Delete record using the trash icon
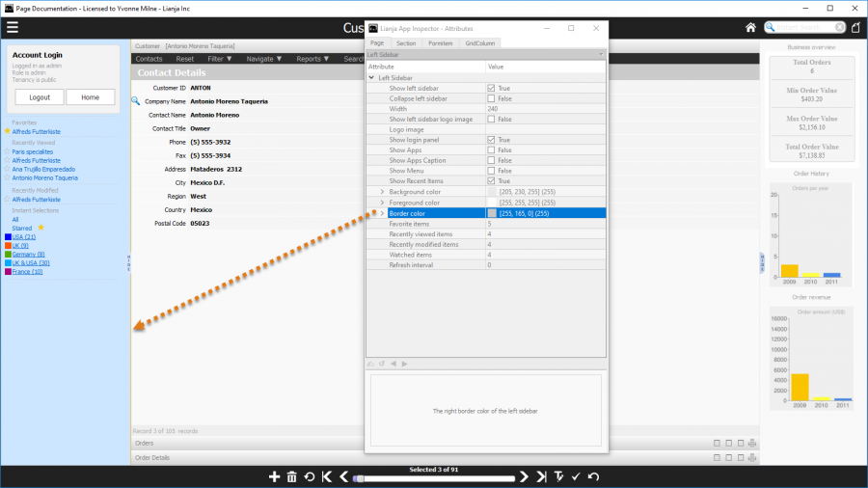This screenshot has width=868, height=488. click(292, 476)
